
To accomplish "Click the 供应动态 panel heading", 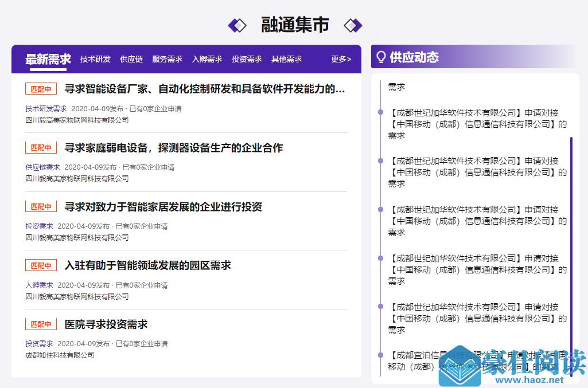I will click(x=414, y=57).
